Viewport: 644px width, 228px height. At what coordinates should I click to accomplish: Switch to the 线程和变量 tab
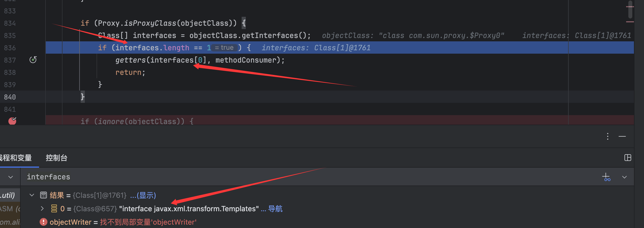coord(16,158)
